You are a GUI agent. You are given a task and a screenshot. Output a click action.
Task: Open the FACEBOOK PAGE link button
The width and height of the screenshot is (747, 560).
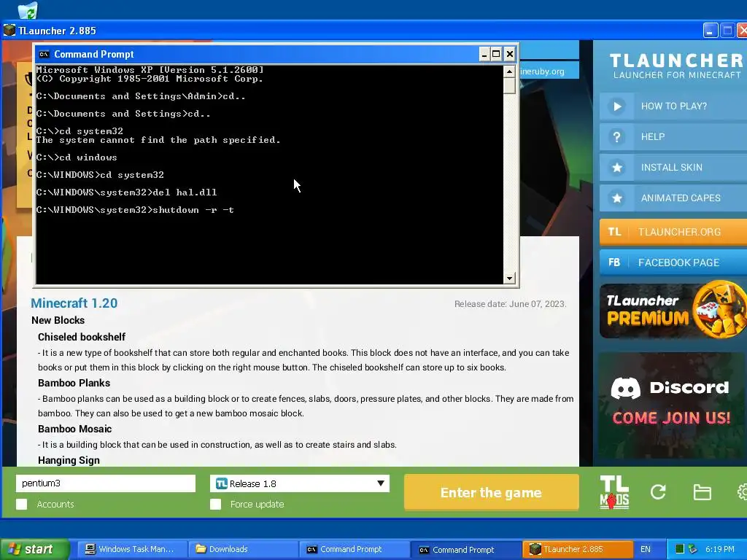click(673, 262)
